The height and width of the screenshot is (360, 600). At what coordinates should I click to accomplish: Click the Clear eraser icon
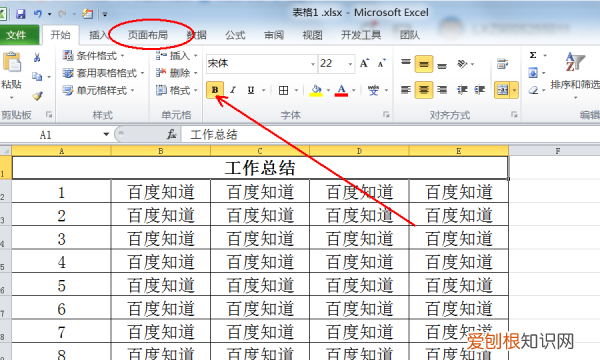533,90
